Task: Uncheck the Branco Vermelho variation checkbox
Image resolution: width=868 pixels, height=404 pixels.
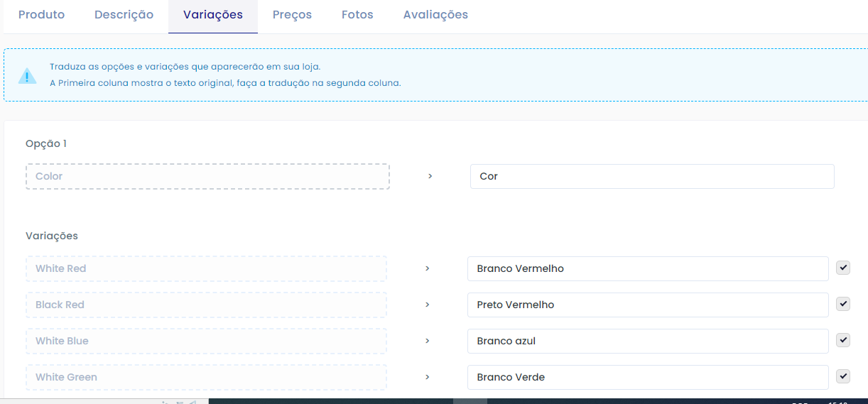Action: tap(843, 268)
